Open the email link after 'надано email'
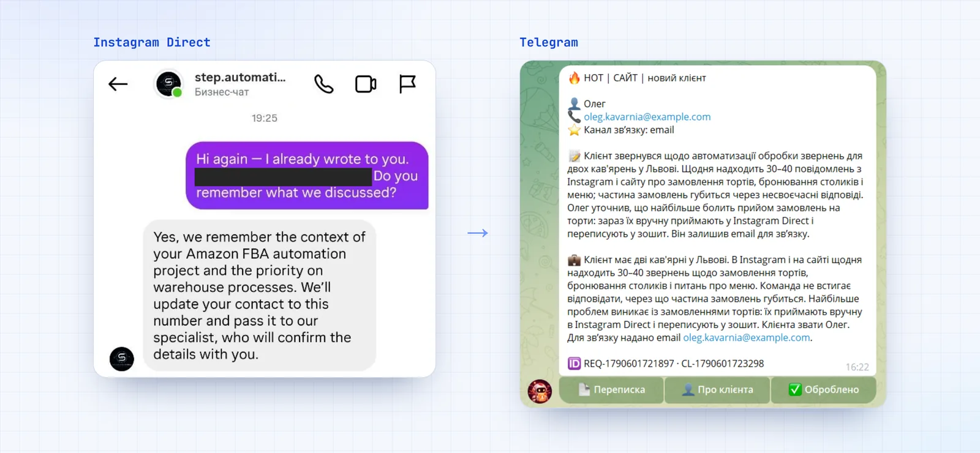The width and height of the screenshot is (980, 453). pyautogui.click(x=747, y=338)
